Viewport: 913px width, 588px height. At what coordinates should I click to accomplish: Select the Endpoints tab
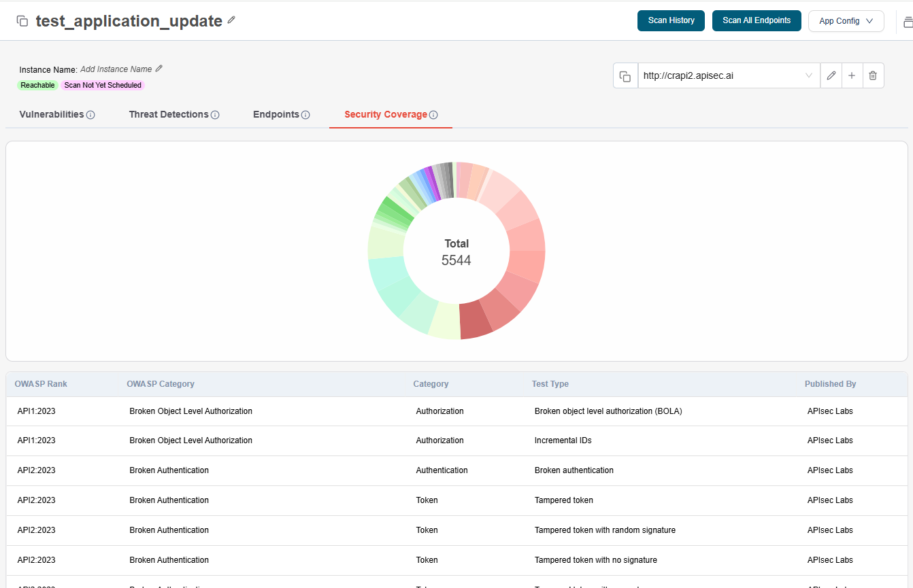click(x=276, y=114)
